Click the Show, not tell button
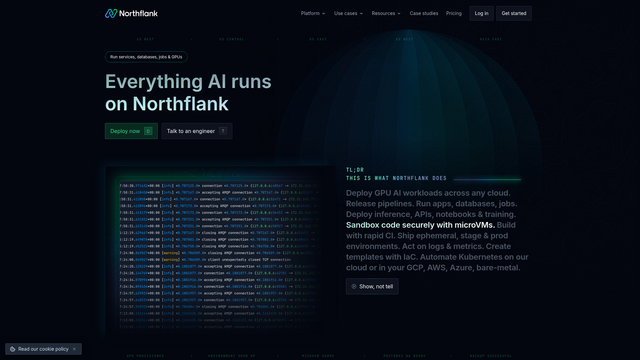This screenshot has height=360, width=640. pyautogui.click(x=372, y=287)
